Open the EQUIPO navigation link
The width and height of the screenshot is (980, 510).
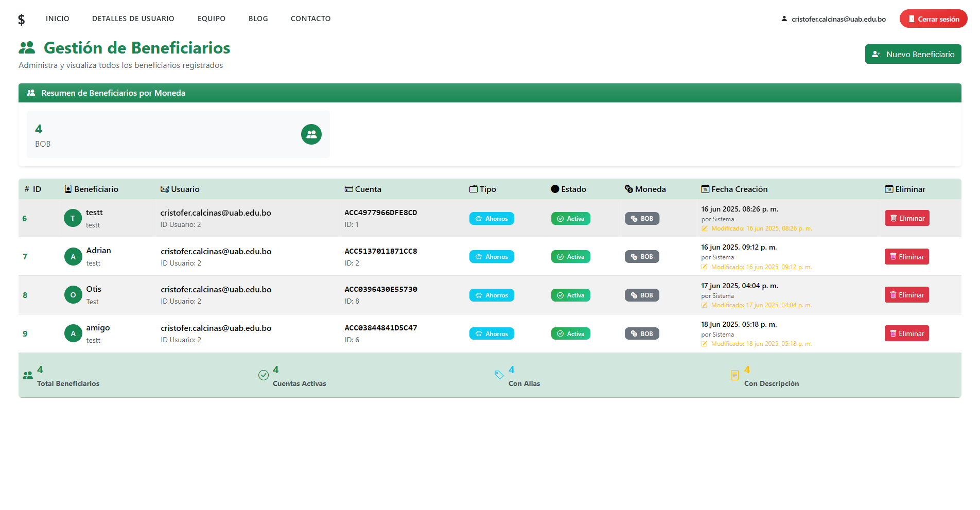[x=212, y=19]
